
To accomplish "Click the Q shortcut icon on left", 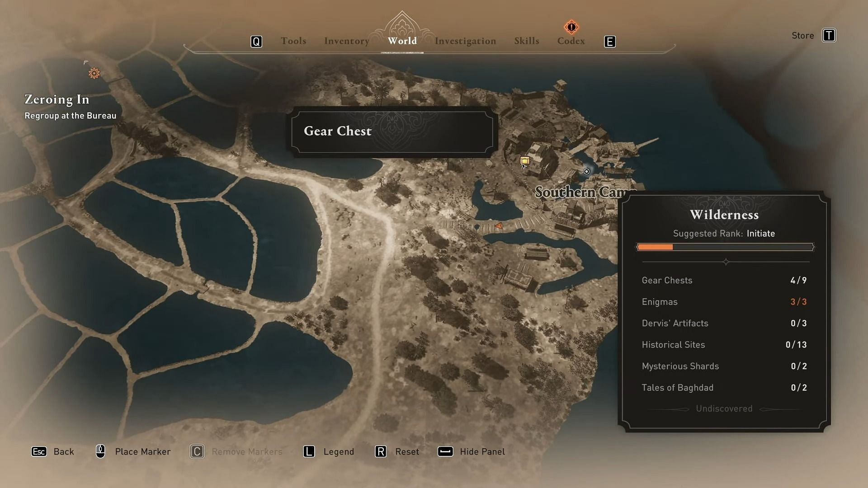I will click(x=256, y=41).
